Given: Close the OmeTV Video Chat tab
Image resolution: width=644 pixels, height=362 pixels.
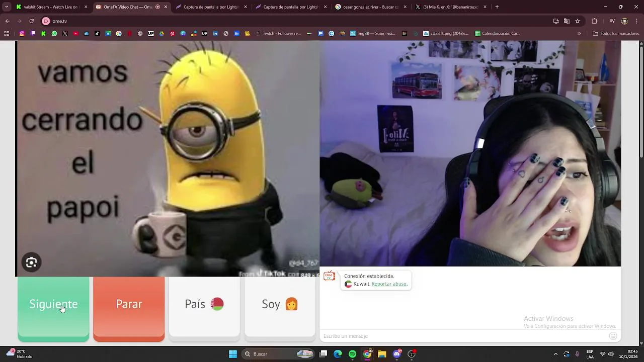Looking at the screenshot, I should (x=166, y=7).
